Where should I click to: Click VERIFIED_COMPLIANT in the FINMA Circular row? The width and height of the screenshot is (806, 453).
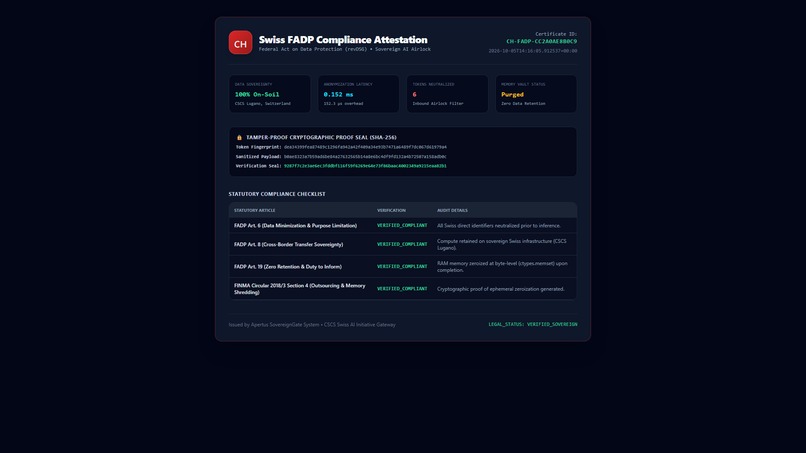tap(402, 289)
